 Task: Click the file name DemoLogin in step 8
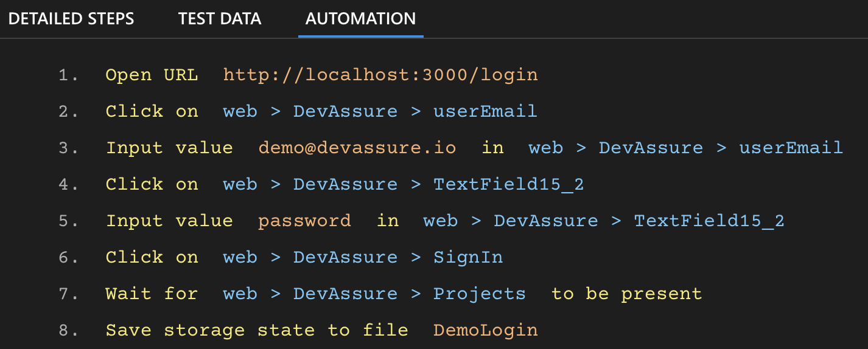[x=486, y=330]
